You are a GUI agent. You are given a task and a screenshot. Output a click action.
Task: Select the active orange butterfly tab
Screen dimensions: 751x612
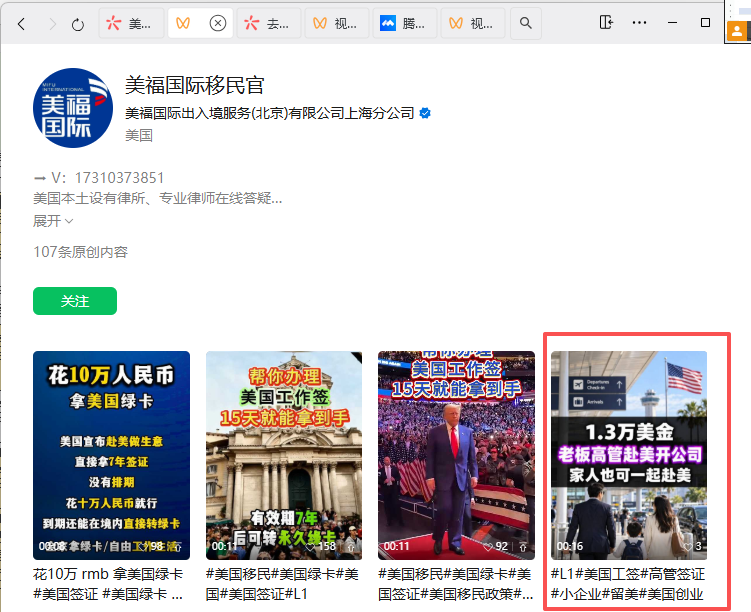tap(183, 23)
